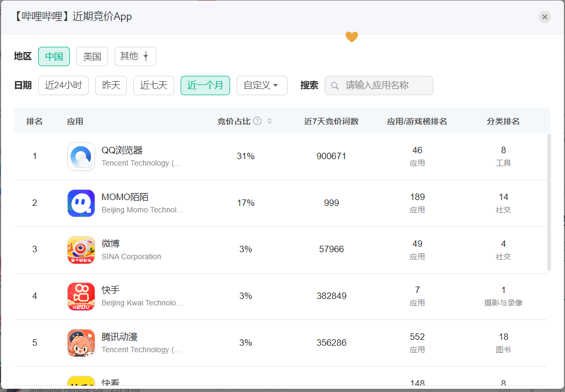Open the 自定义 date dropdown
Image resolution: width=565 pixels, height=392 pixels.
pyautogui.click(x=262, y=85)
